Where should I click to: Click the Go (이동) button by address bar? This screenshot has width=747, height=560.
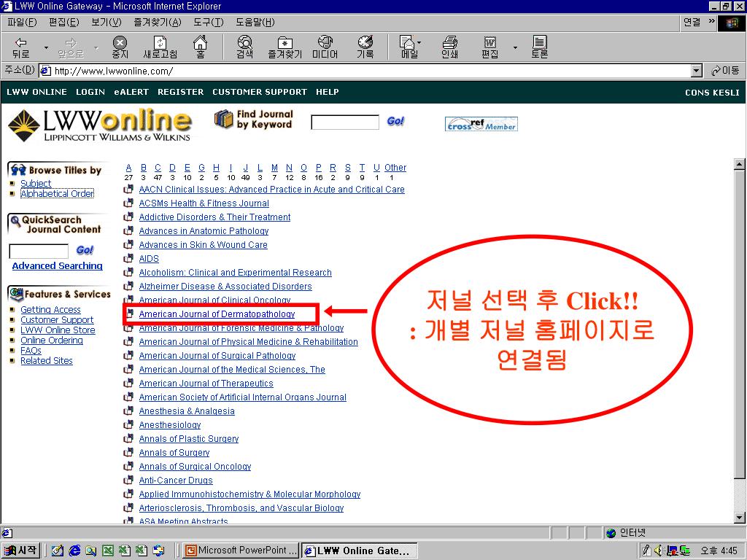[725, 71]
